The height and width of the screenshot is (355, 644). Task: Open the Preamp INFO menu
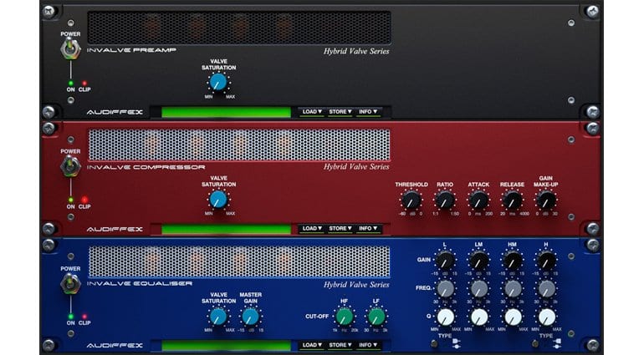pos(368,112)
